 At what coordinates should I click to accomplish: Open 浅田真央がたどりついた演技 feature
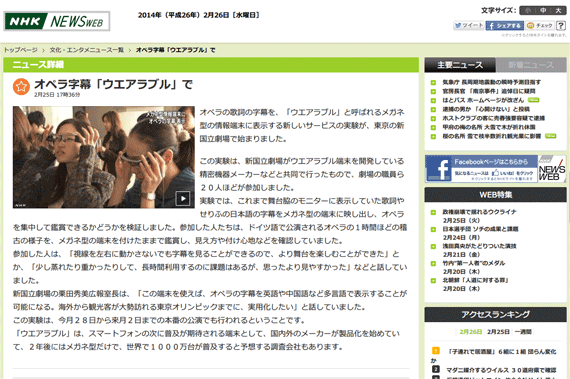(x=479, y=246)
